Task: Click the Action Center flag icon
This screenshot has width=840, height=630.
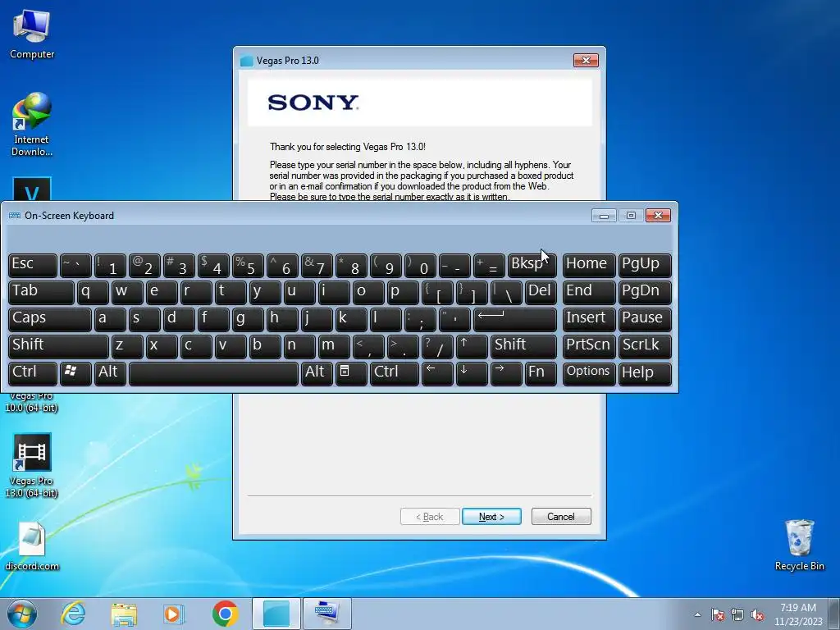Action: pyautogui.click(x=718, y=614)
